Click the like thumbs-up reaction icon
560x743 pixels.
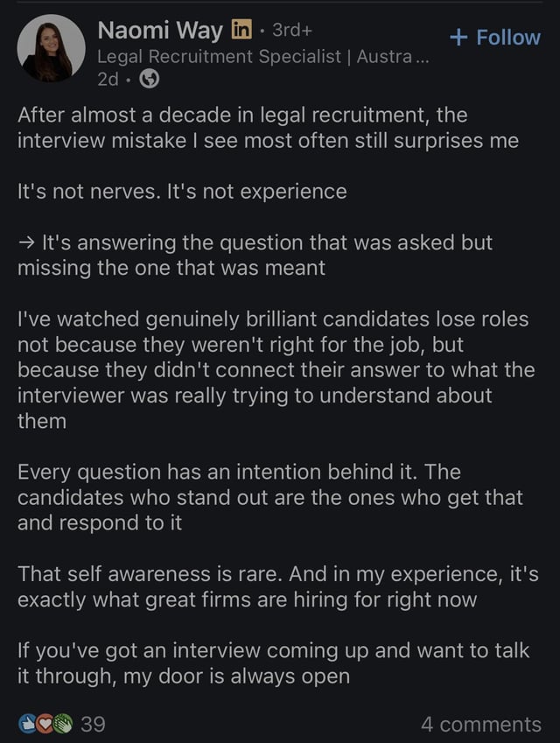tap(28, 724)
